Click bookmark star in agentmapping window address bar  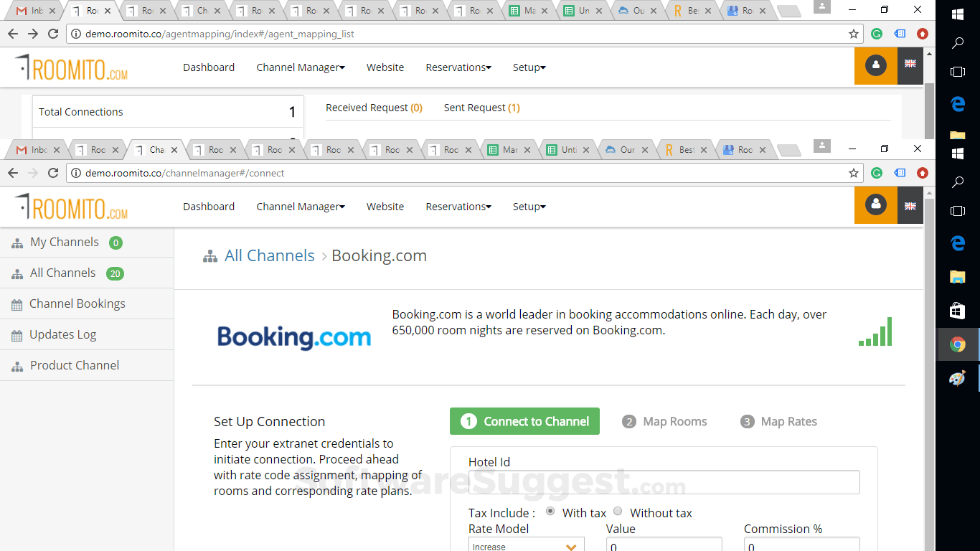(854, 34)
